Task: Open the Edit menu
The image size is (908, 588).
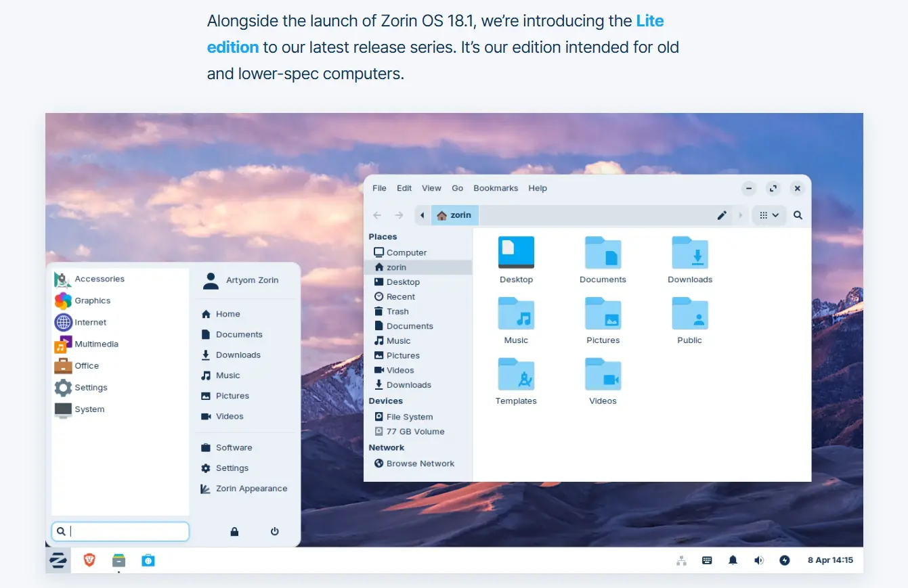Action: coord(404,188)
